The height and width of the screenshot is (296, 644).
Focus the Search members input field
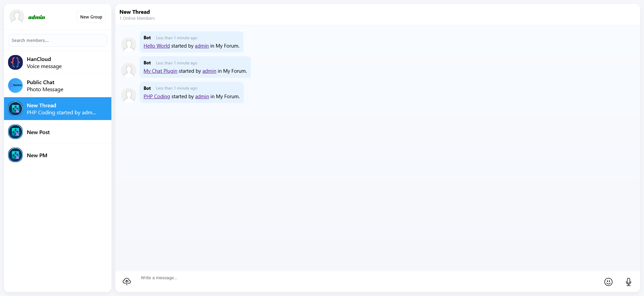point(58,40)
